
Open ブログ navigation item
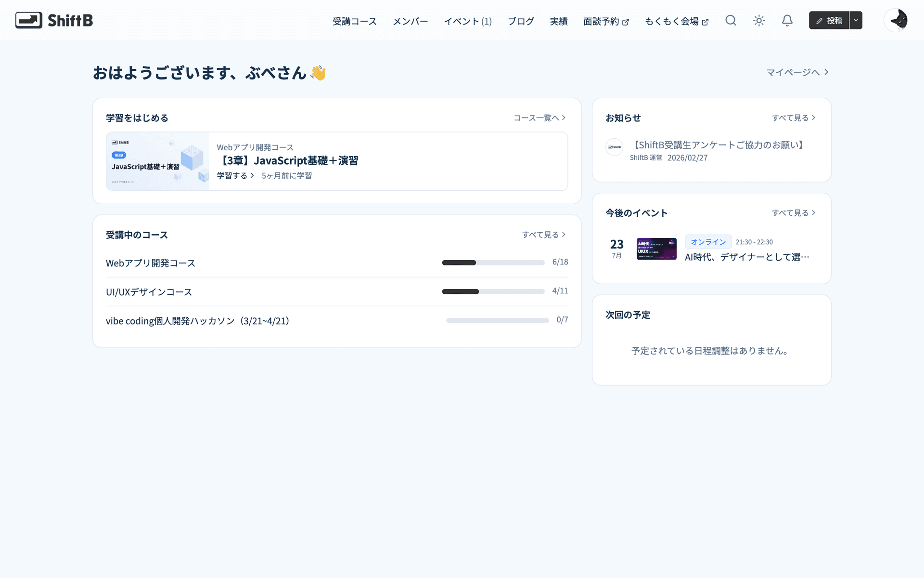coord(521,21)
